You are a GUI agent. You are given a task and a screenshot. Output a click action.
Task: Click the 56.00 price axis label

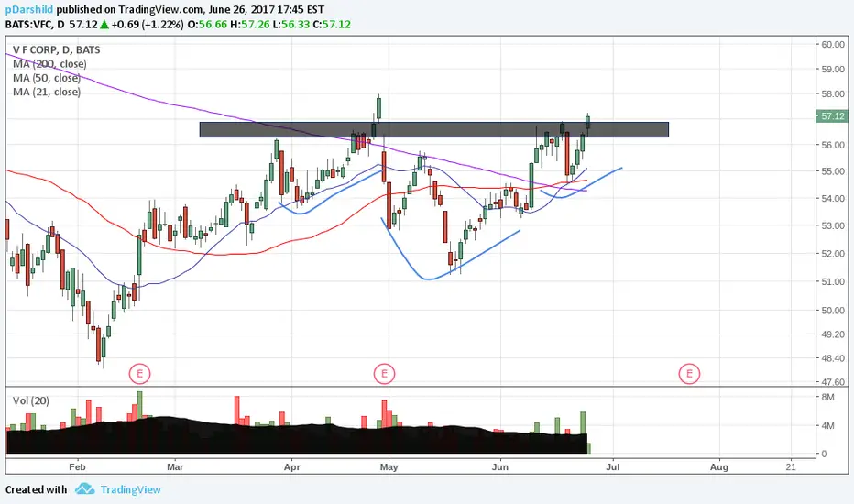click(833, 145)
